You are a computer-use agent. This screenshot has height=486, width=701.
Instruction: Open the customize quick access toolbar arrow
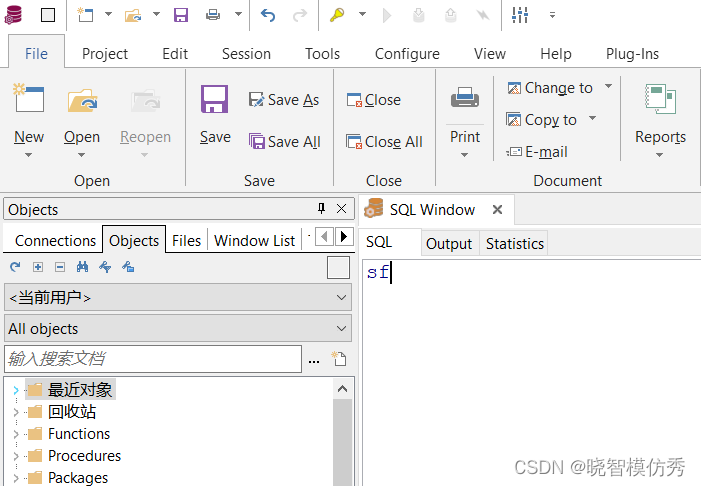coord(553,15)
